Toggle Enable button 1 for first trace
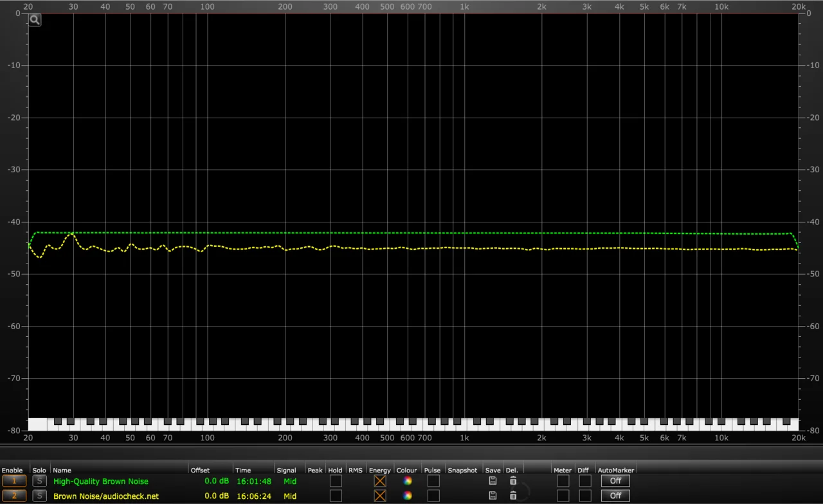Image resolution: width=823 pixels, height=504 pixels. click(14, 481)
